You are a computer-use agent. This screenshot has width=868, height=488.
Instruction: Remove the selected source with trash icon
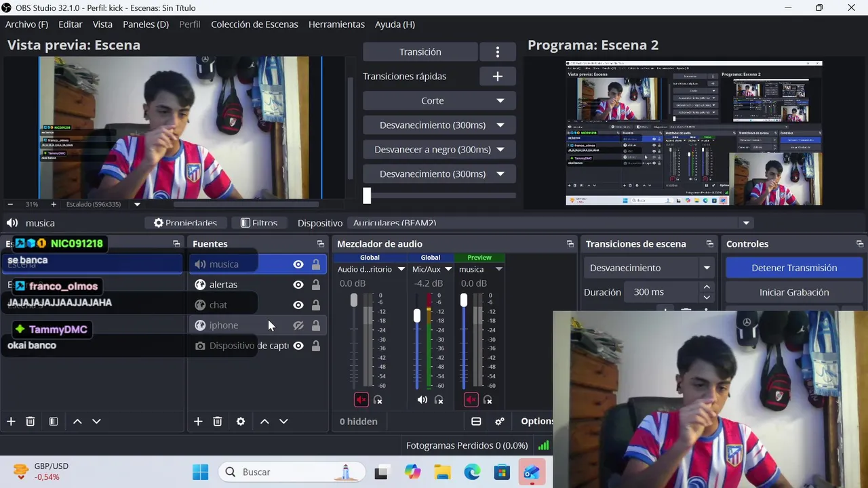[x=218, y=422]
